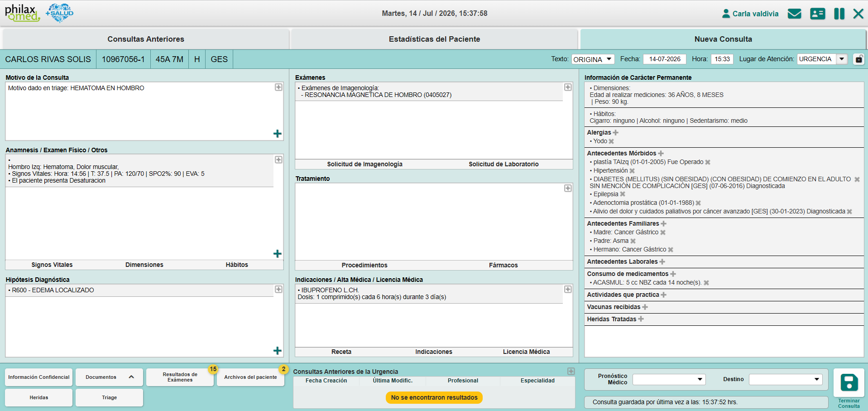Add a new allergy with Alergias plus
Image resolution: width=868 pixels, height=411 pixels.
coord(615,133)
